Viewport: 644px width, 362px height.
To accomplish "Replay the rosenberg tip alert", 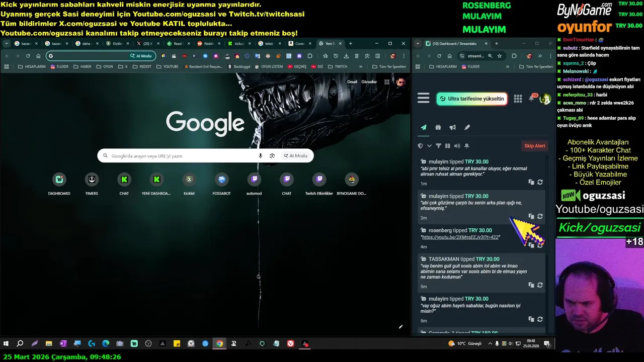I will pyautogui.click(x=540, y=245).
